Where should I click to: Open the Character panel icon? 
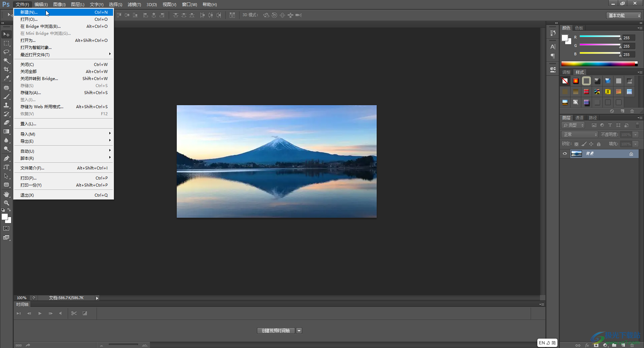[x=553, y=47]
